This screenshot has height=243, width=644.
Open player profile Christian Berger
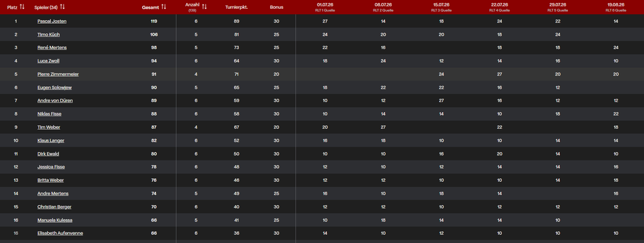point(53,207)
